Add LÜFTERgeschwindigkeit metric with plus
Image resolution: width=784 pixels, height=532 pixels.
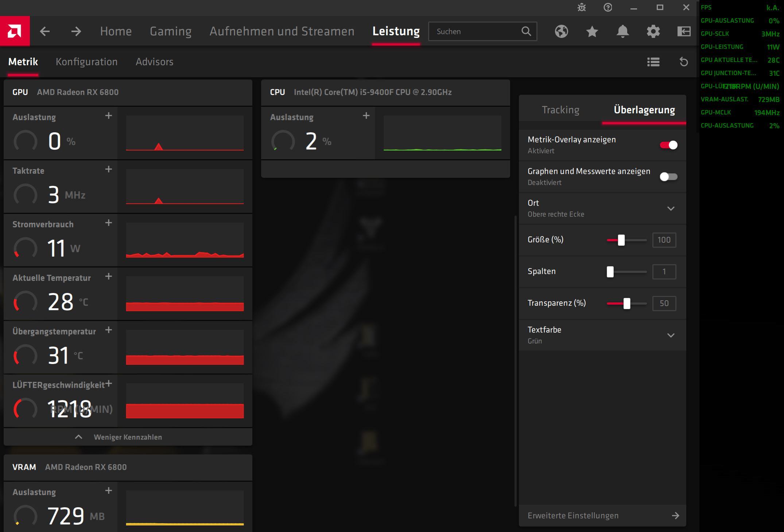(109, 384)
